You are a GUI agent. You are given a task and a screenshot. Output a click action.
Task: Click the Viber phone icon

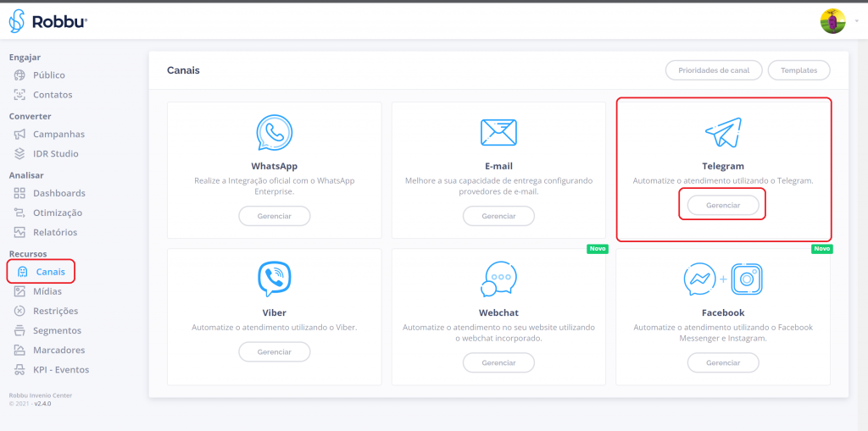tap(274, 279)
